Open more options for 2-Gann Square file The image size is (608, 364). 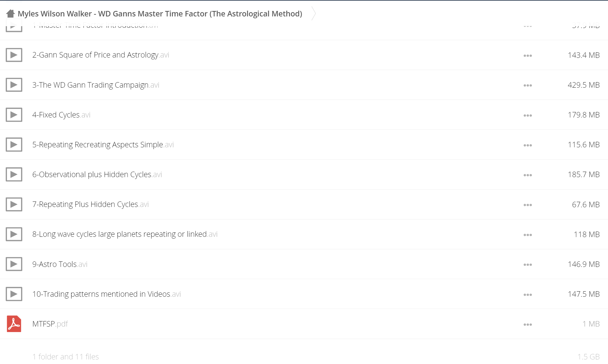(x=528, y=56)
